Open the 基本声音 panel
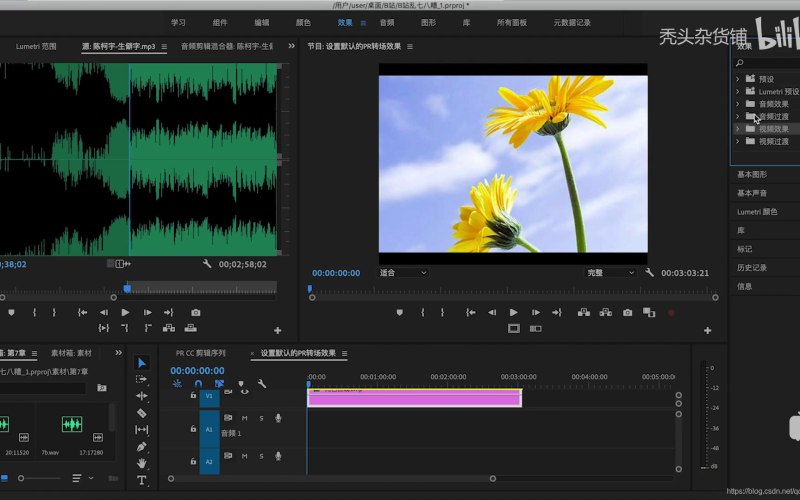 pos(752,193)
